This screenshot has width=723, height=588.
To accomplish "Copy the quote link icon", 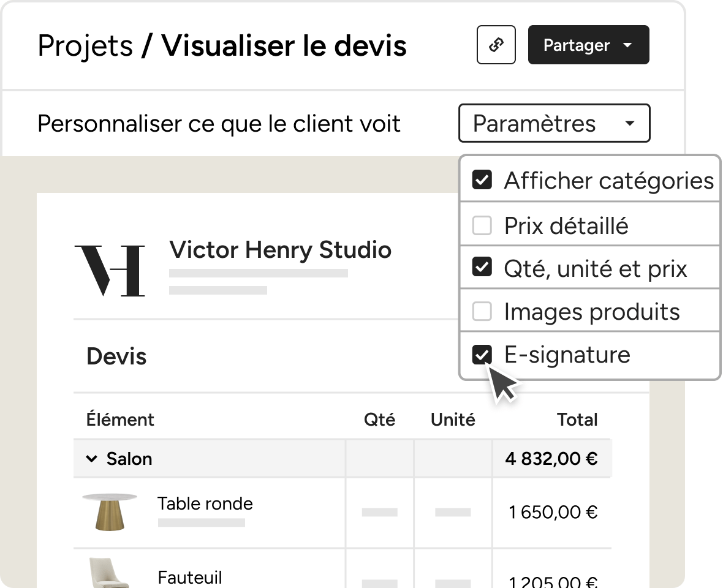I will point(496,45).
